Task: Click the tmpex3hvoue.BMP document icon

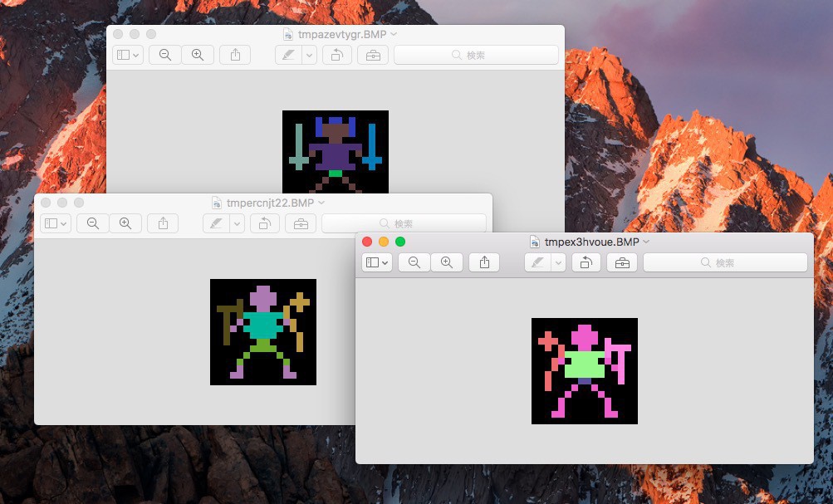Action: (535, 242)
